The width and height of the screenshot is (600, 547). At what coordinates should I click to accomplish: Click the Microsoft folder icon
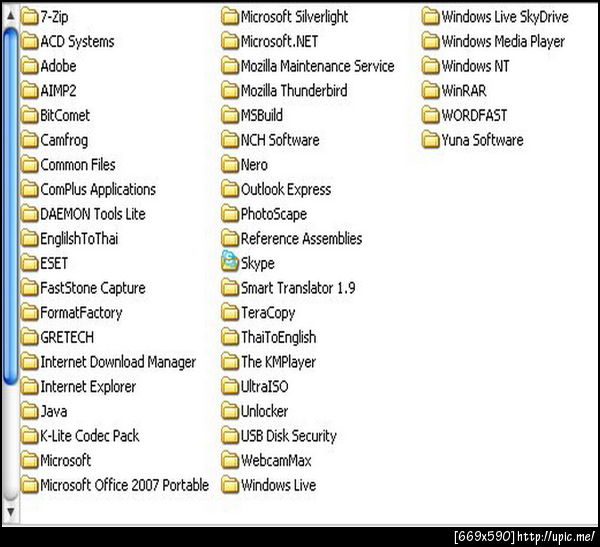click(29, 460)
